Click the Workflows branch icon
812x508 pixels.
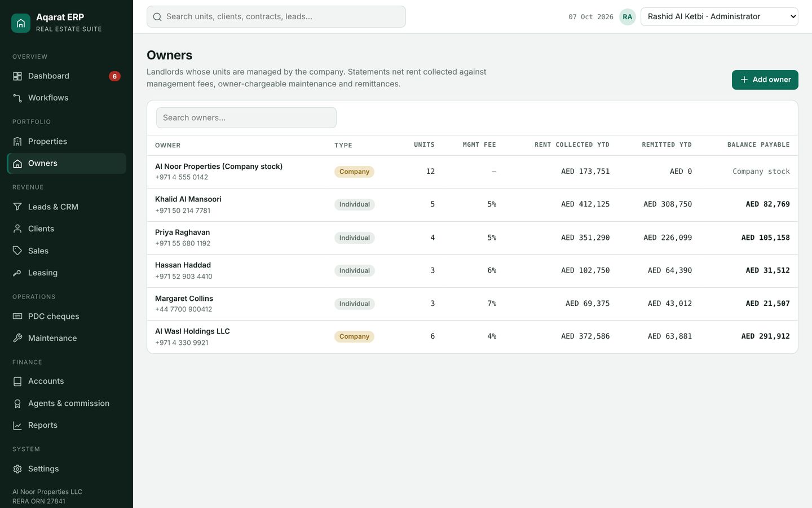[17, 98]
